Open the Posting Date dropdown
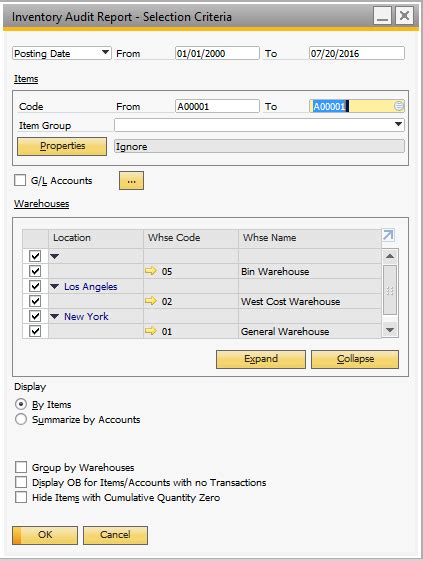Viewport: 423px width, 561px height. coord(105,53)
